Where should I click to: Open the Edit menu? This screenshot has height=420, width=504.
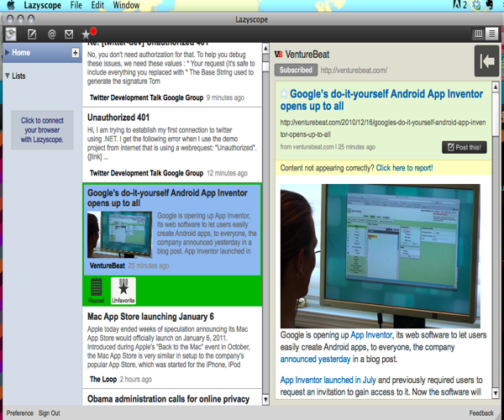(97, 5)
